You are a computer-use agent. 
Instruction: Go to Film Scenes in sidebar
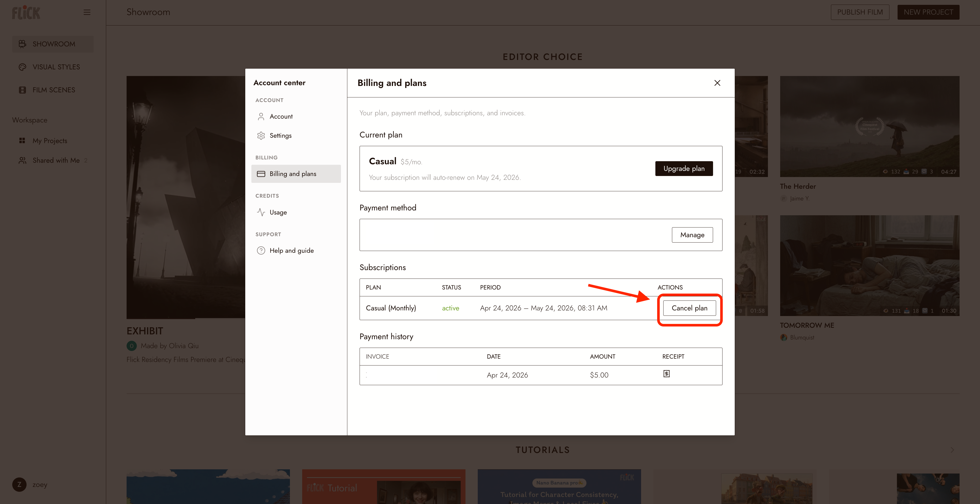[53, 90]
